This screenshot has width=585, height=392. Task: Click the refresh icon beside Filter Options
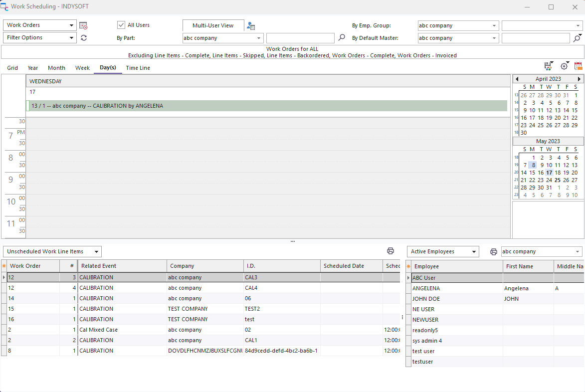[83, 38]
